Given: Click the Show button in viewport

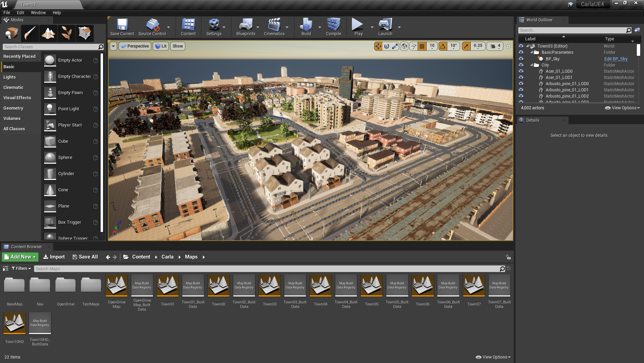Looking at the screenshot, I should (178, 46).
